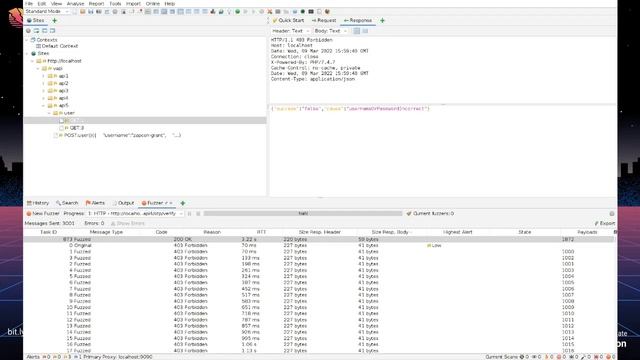Click the fuzzer pause icon

189,213
